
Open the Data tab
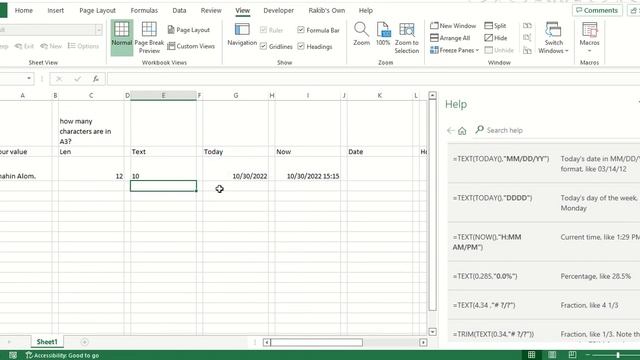(x=179, y=10)
